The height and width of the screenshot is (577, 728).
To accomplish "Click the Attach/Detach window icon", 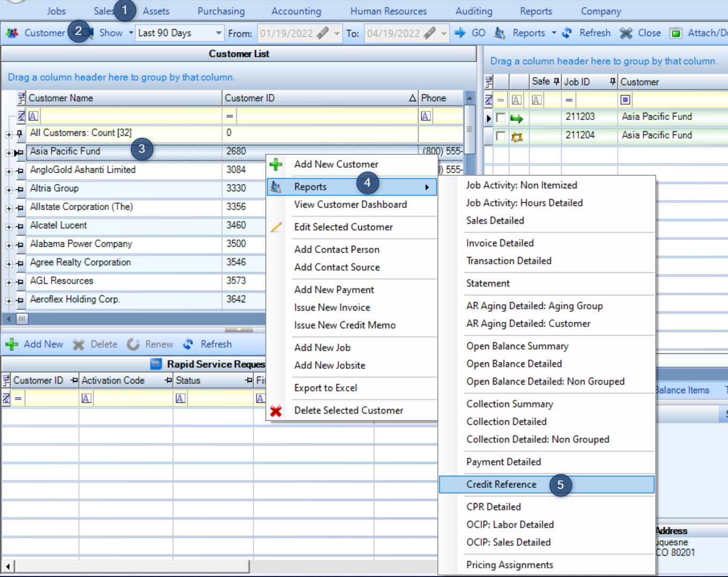I will point(677,33).
